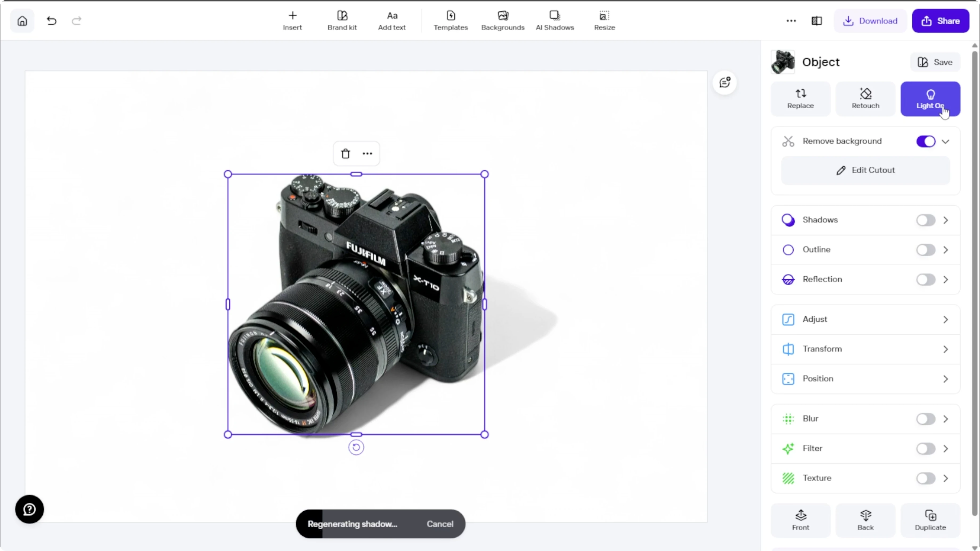Toggle the Light On button
This screenshot has width=980, height=551.
point(930,99)
